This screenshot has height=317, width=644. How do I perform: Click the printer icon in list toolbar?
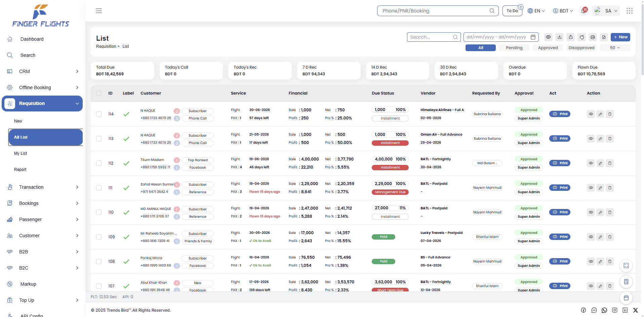(x=593, y=37)
